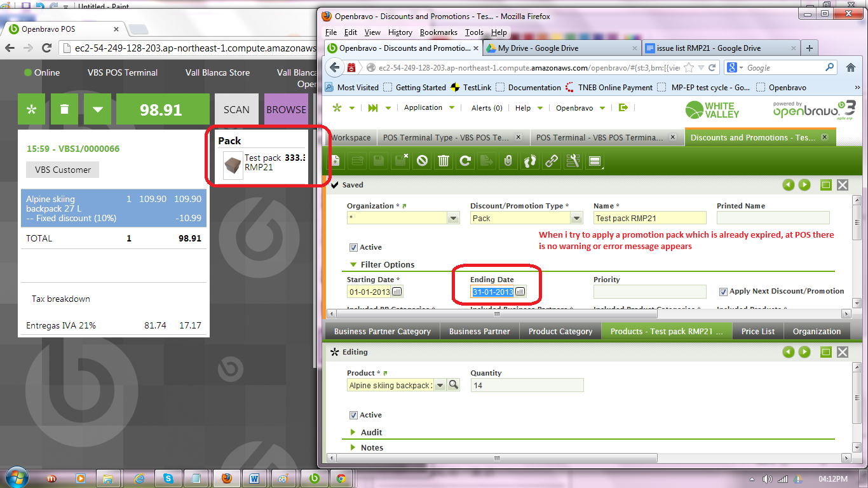Click the Name field with Test pack RMP21
This screenshot has width=868, height=488.
pyautogui.click(x=650, y=218)
